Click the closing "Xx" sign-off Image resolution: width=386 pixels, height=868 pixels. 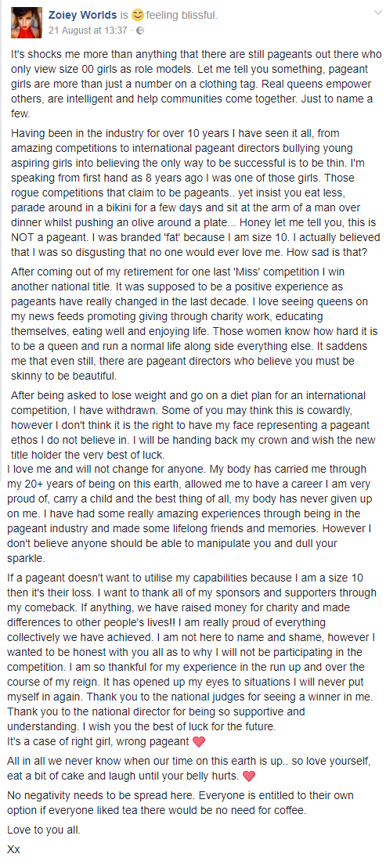[13, 849]
